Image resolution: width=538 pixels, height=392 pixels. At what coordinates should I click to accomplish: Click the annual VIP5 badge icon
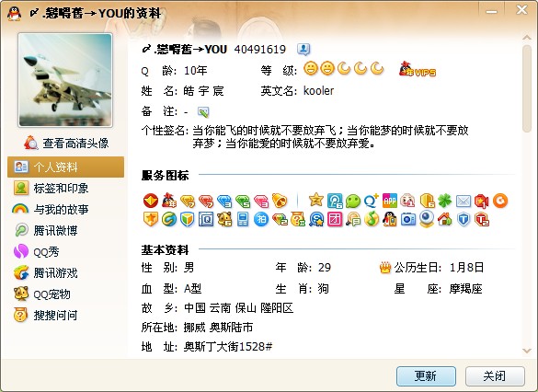(417, 69)
